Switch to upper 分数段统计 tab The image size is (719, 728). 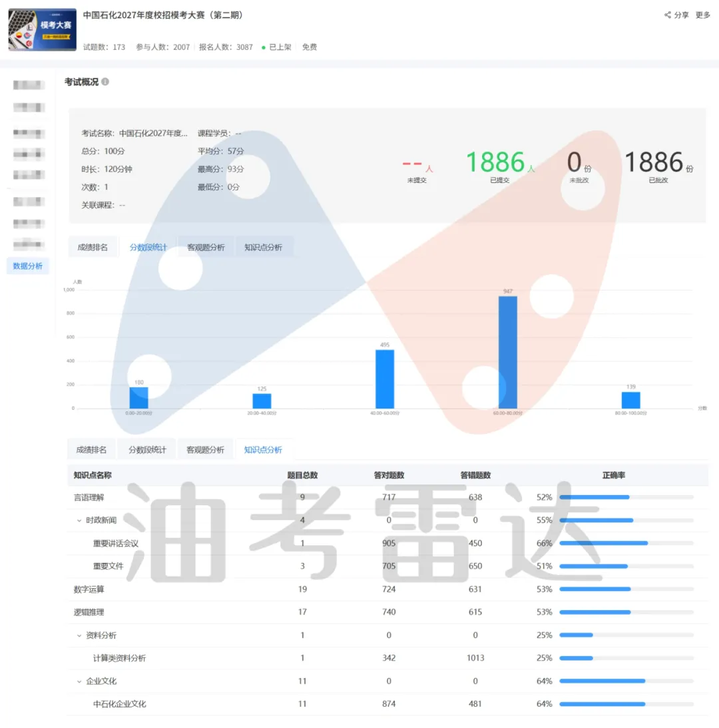[x=148, y=247]
